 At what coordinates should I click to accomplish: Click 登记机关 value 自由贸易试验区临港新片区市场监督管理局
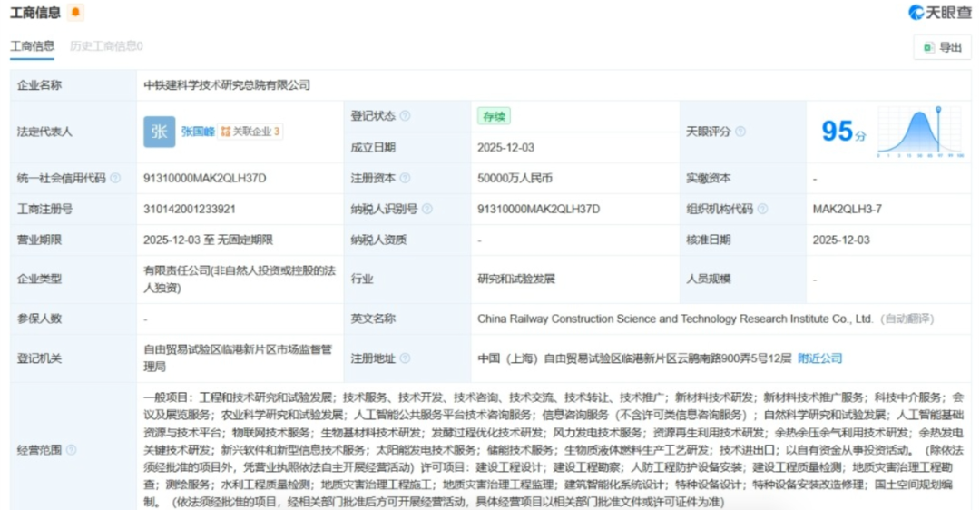click(x=238, y=358)
